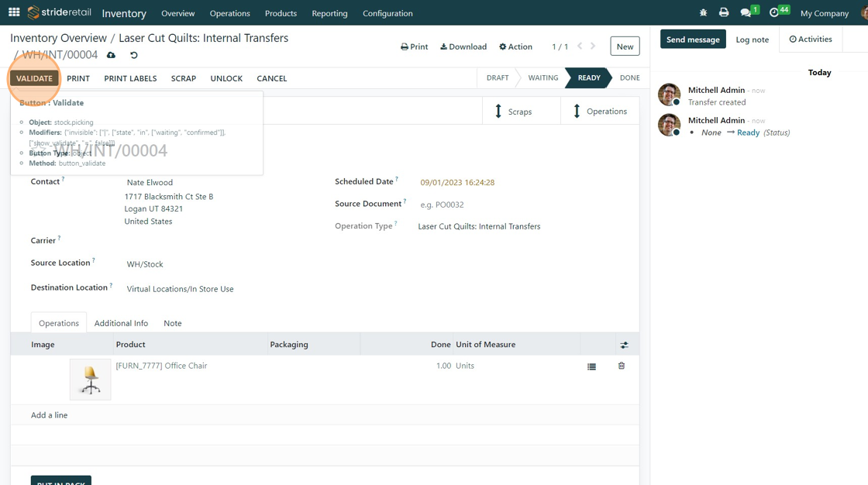The image size is (868, 485).
Task: Open the column options adjust icon
Action: pyautogui.click(x=625, y=345)
